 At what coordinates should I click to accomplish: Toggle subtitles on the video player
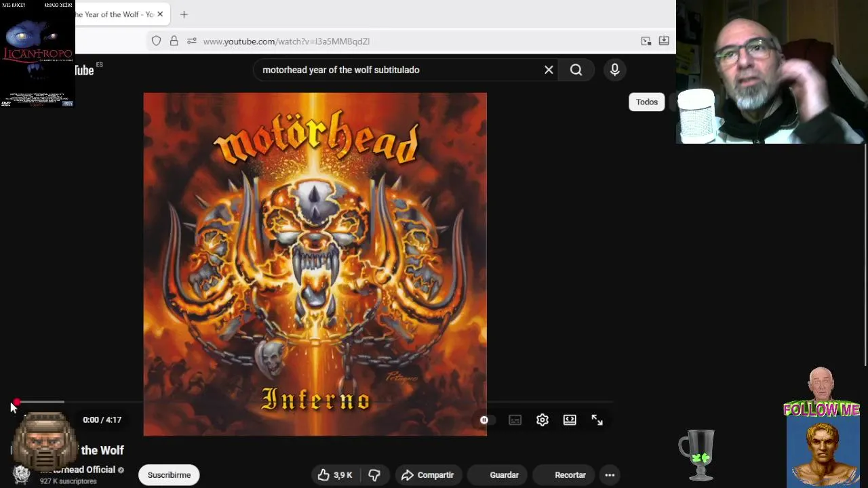pos(515,420)
